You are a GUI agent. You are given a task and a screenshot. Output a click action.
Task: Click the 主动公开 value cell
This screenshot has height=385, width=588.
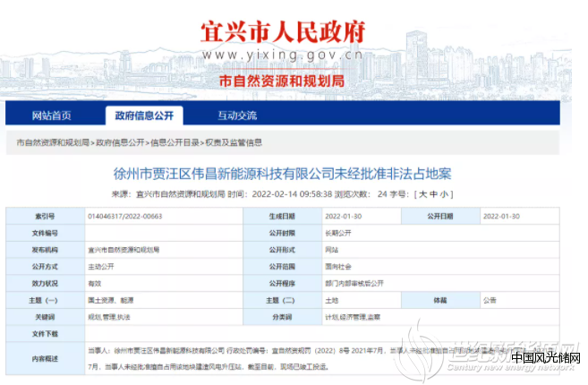point(164,267)
